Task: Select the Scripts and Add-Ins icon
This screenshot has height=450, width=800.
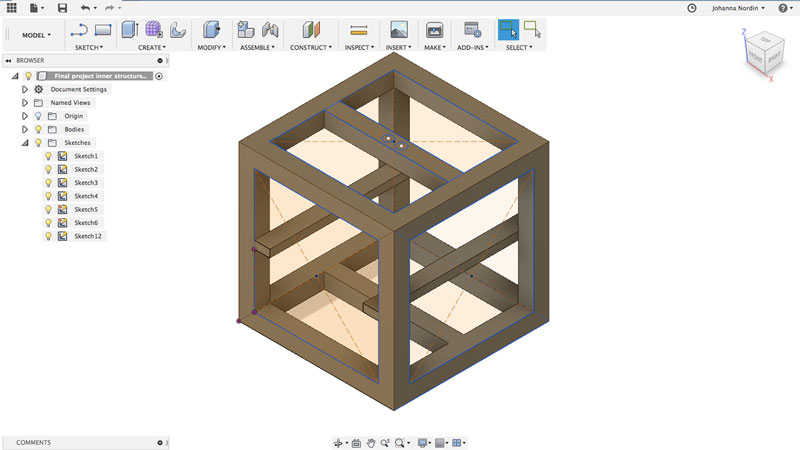Action: click(472, 30)
